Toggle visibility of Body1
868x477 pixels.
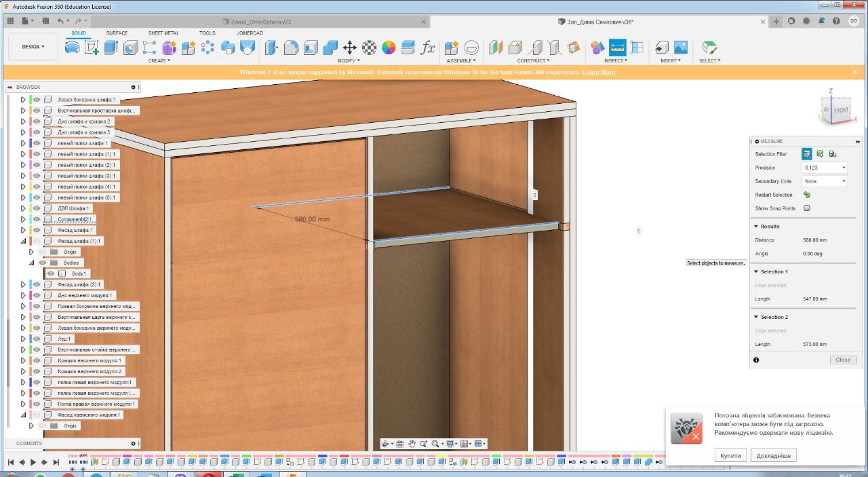51,273
